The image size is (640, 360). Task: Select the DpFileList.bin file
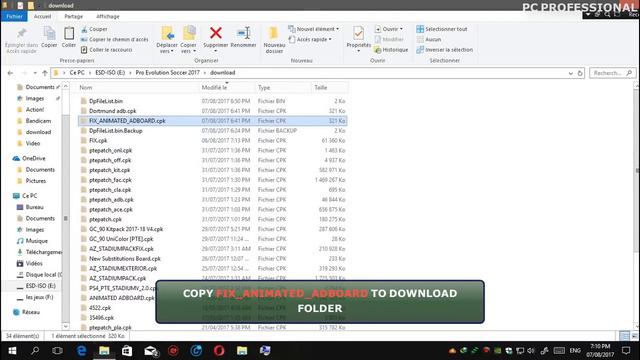(x=106, y=101)
